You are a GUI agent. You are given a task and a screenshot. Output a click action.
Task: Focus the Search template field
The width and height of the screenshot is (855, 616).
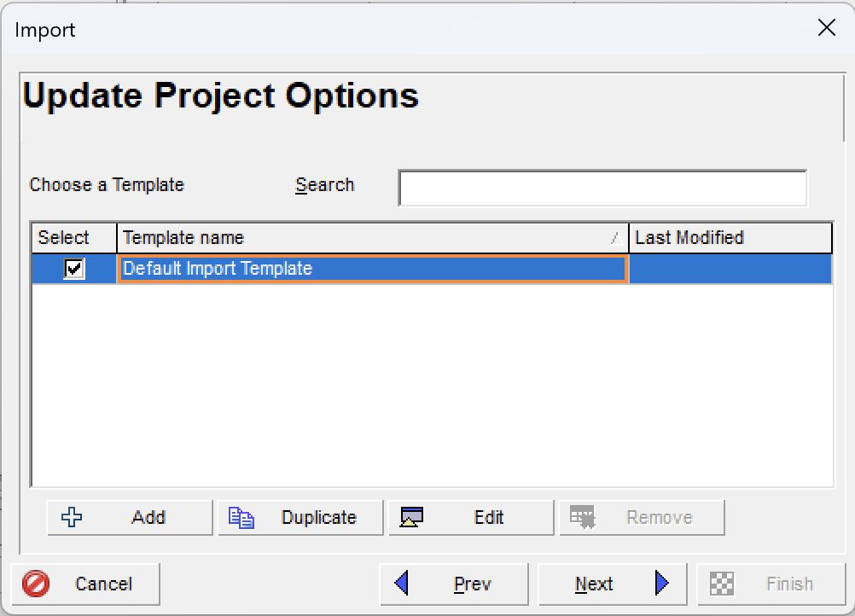[x=602, y=188]
